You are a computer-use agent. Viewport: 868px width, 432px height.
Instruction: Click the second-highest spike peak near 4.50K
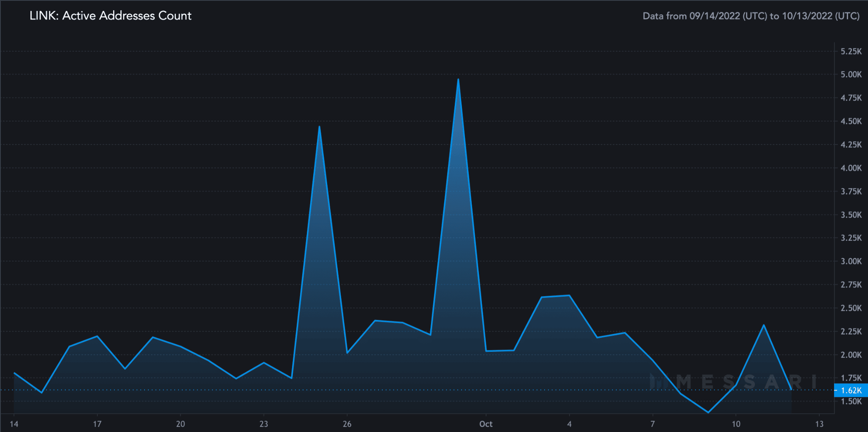pos(319,127)
